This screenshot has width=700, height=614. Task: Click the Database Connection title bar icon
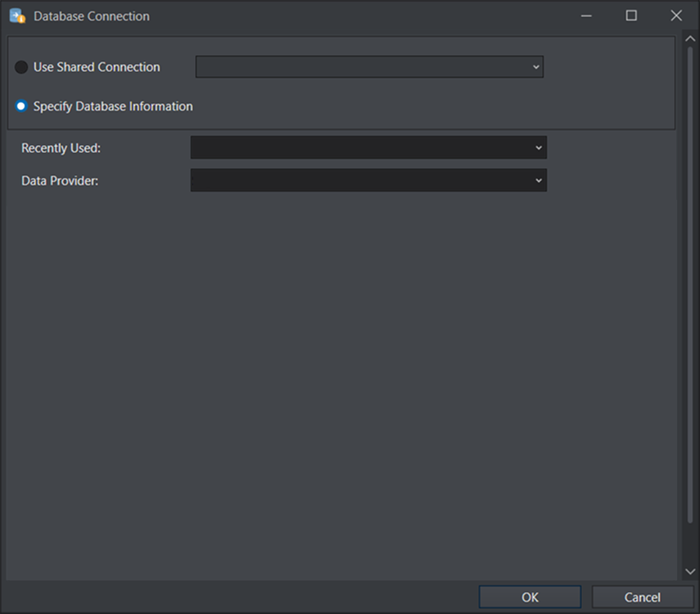coord(17,16)
